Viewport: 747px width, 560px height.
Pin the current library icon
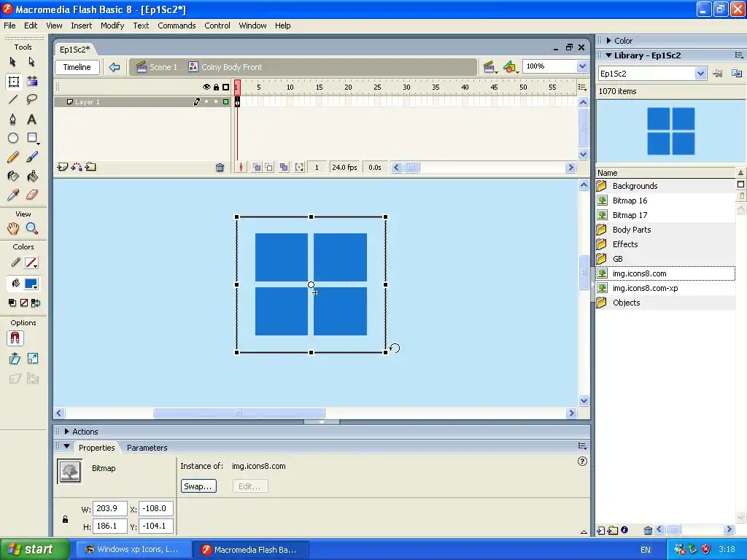717,74
